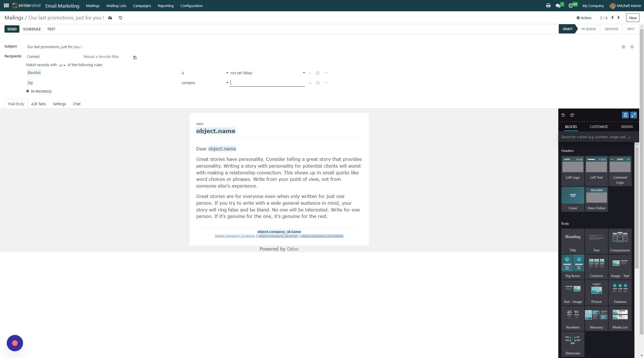The image size is (644, 358).
Task: Select the Masonry block
Action: pyautogui.click(x=596, y=318)
